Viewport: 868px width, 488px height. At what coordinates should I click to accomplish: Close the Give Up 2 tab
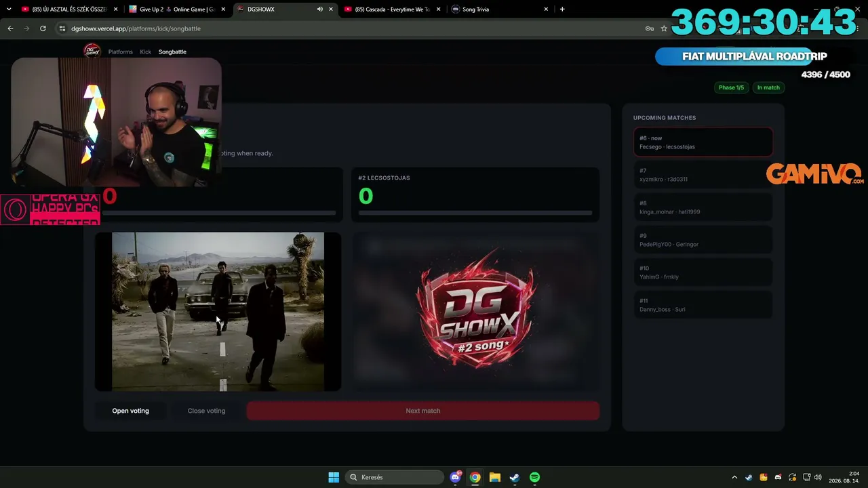coord(223,9)
